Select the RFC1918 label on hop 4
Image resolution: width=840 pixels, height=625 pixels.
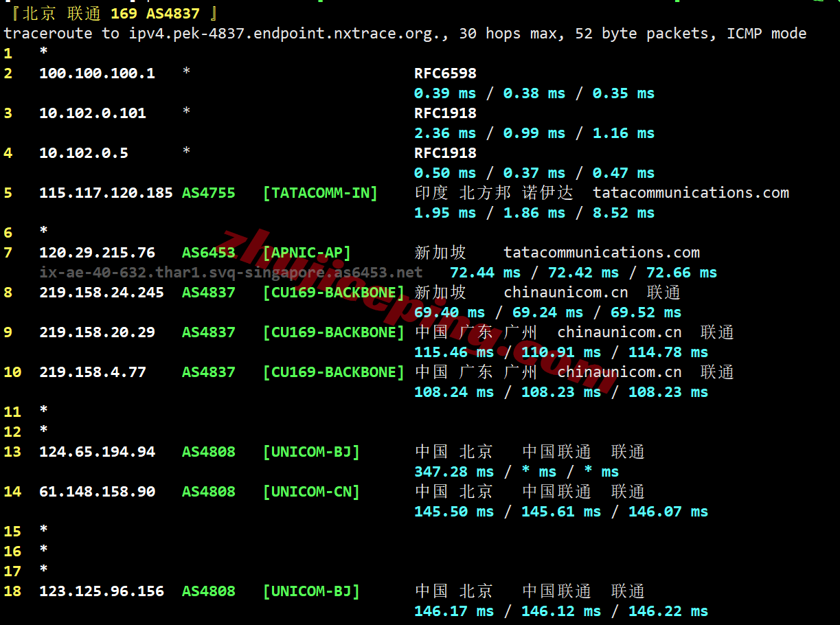click(445, 152)
